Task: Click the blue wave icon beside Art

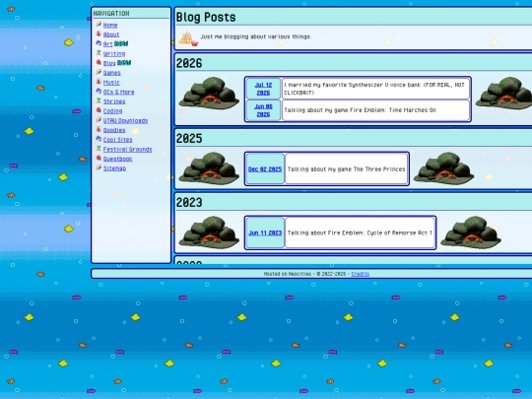Action: (x=99, y=43)
